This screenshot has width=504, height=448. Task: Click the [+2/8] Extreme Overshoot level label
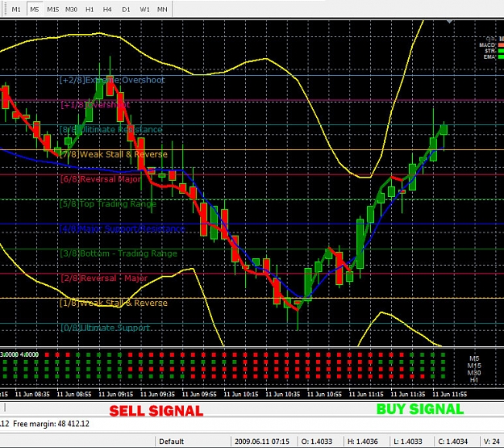coord(112,80)
